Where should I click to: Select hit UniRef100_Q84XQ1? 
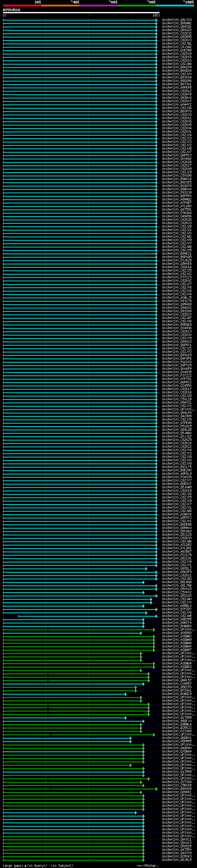[177, 26]
